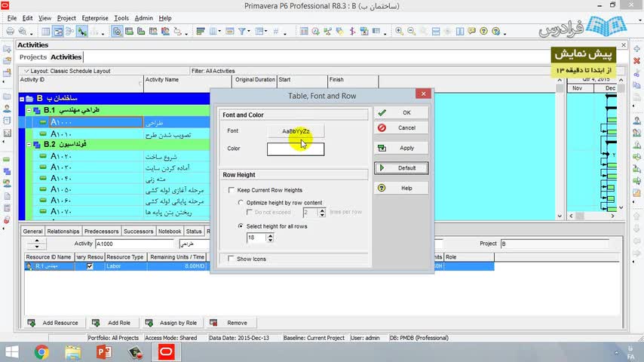The width and height of the screenshot is (644, 362).
Task: Choose Select height for all rows
Action: (x=241, y=226)
